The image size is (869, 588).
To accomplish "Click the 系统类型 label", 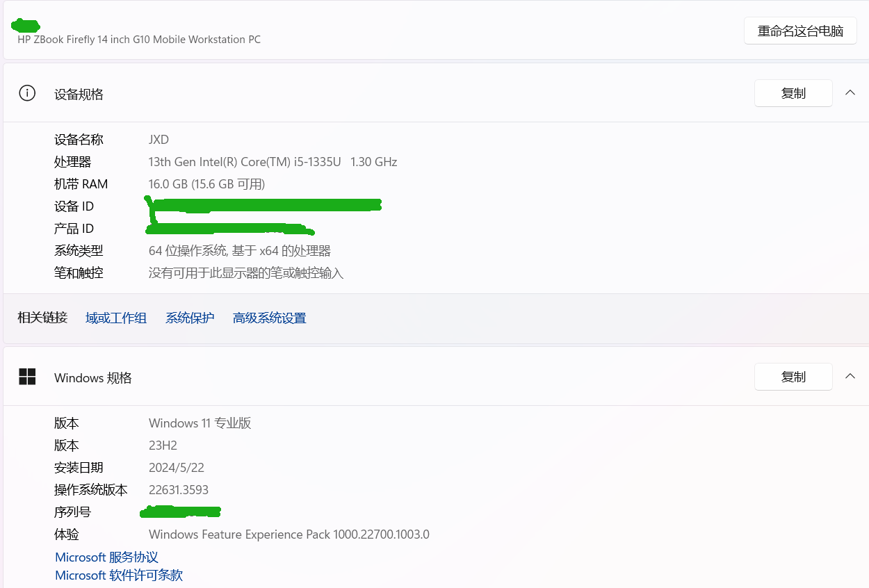I will [79, 251].
